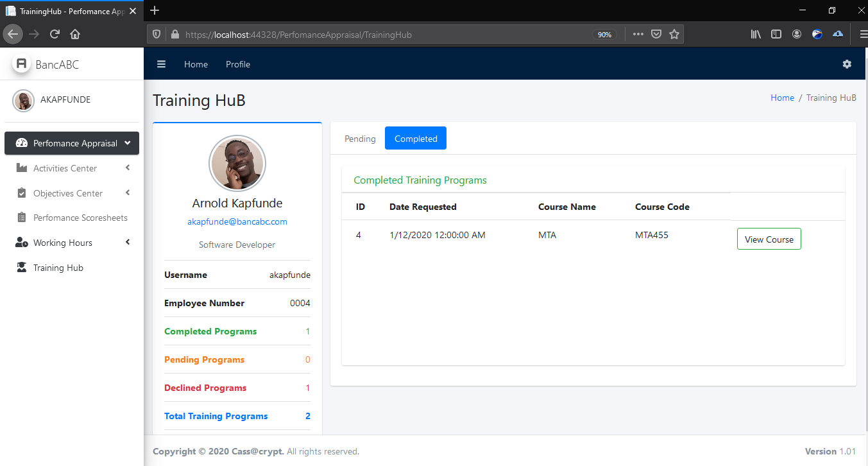Click View Course for MTA455

(769, 239)
